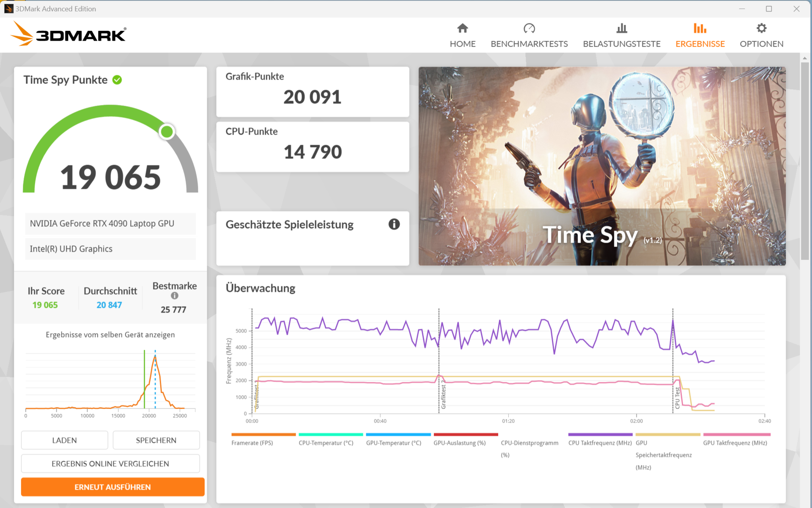This screenshot has height=508, width=812.
Task: Click the 3DMark title bar app icon
Action: click(x=8, y=8)
